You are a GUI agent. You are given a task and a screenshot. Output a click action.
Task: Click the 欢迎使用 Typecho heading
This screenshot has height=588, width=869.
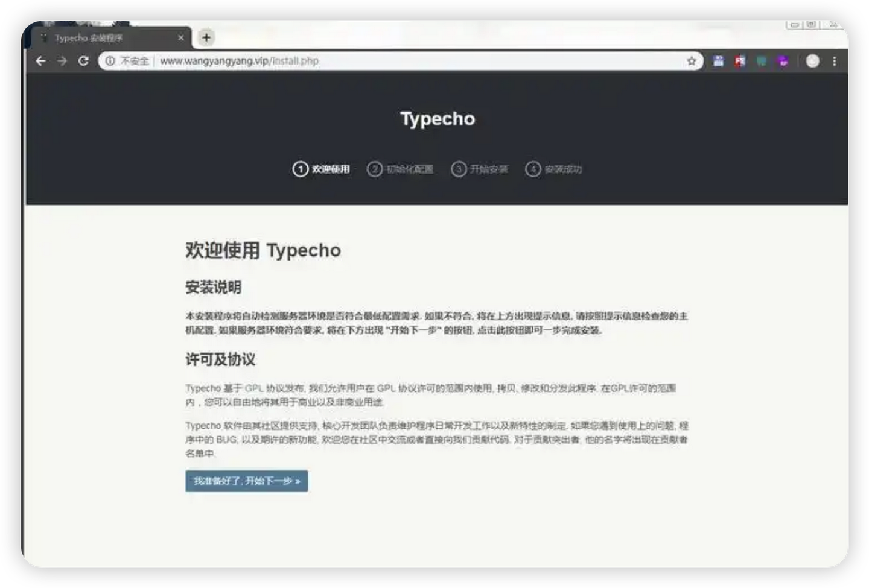point(263,250)
